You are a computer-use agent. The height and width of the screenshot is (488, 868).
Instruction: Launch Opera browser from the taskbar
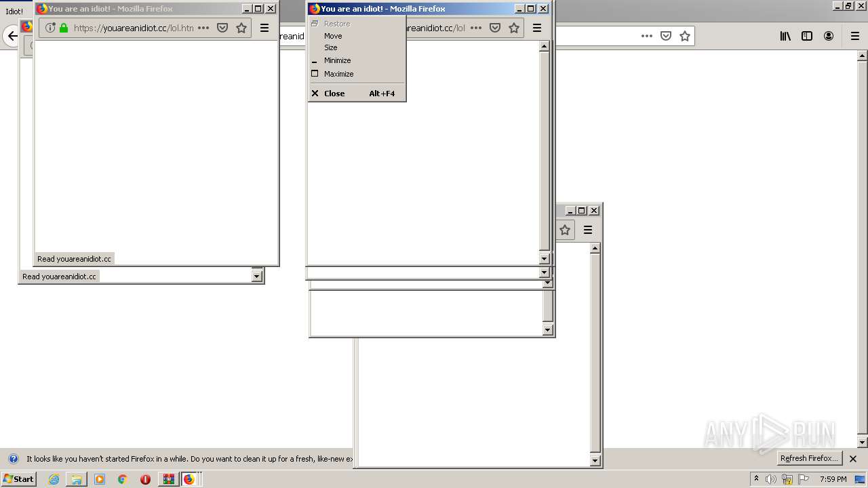pos(145,479)
